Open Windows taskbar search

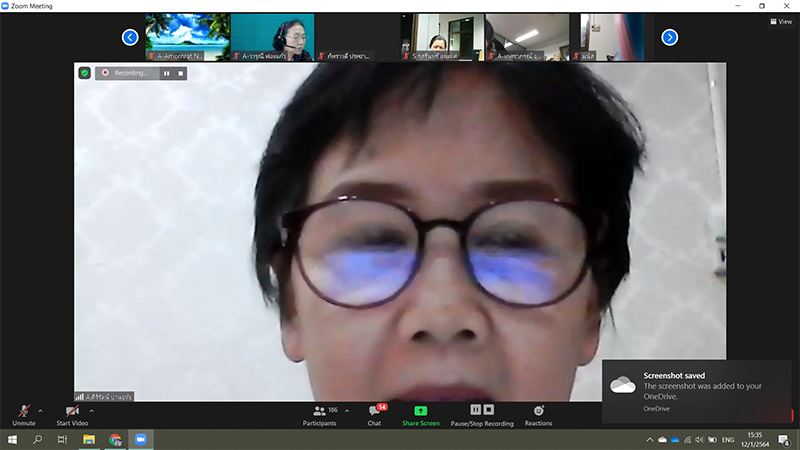point(37,439)
